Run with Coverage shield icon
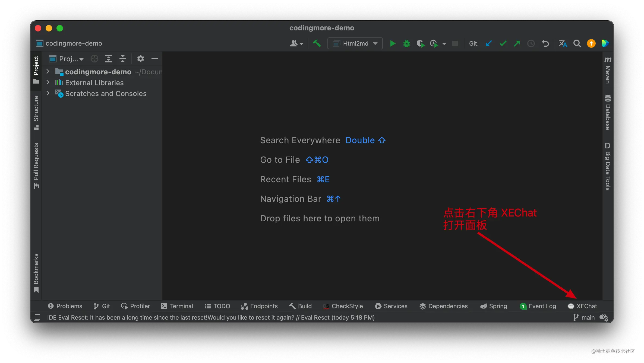 [x=421, y=43]
